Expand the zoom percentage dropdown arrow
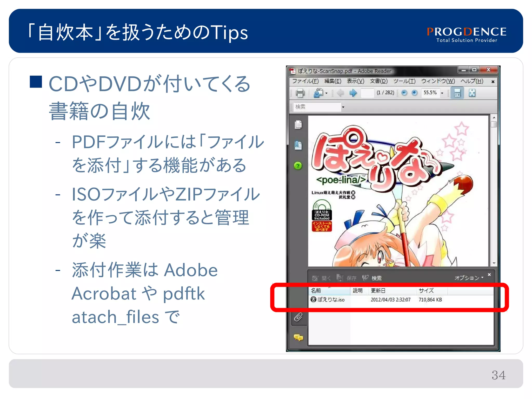Image resolution: width=532 pixels, height=399 pixels. click(442, 93)
